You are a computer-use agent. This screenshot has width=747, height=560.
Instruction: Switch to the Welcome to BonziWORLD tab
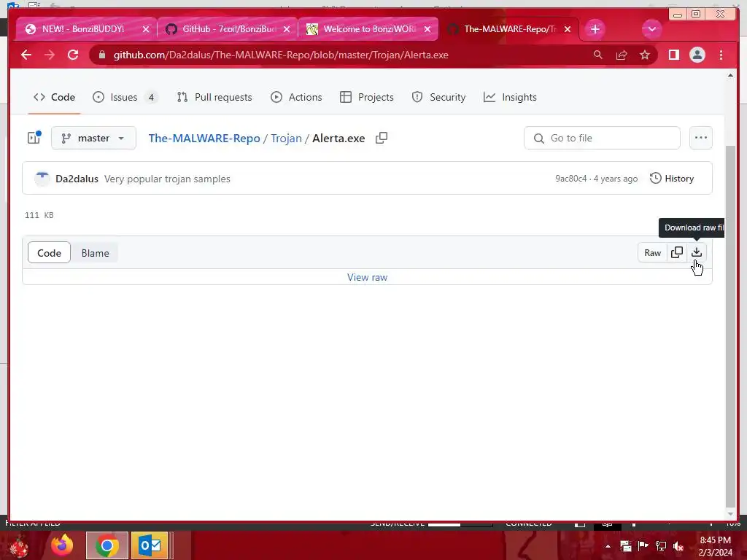click(x=368, y=29)
